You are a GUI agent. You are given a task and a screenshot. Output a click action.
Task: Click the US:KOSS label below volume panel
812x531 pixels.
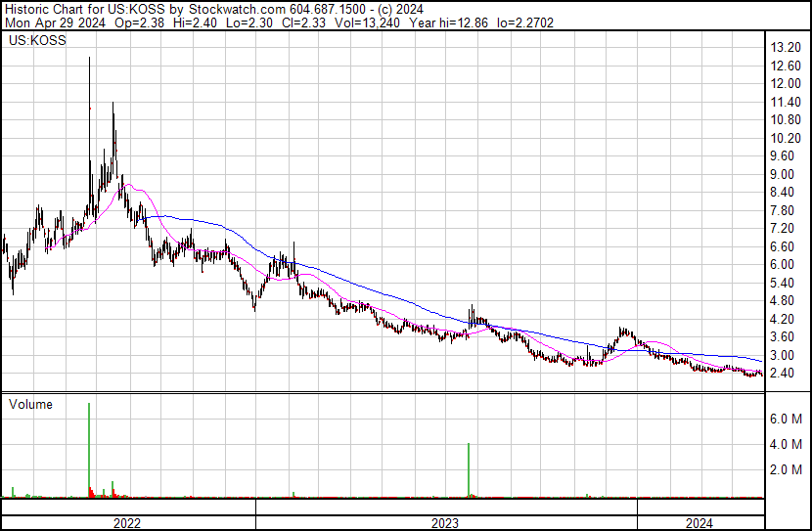tap(31, 508)
